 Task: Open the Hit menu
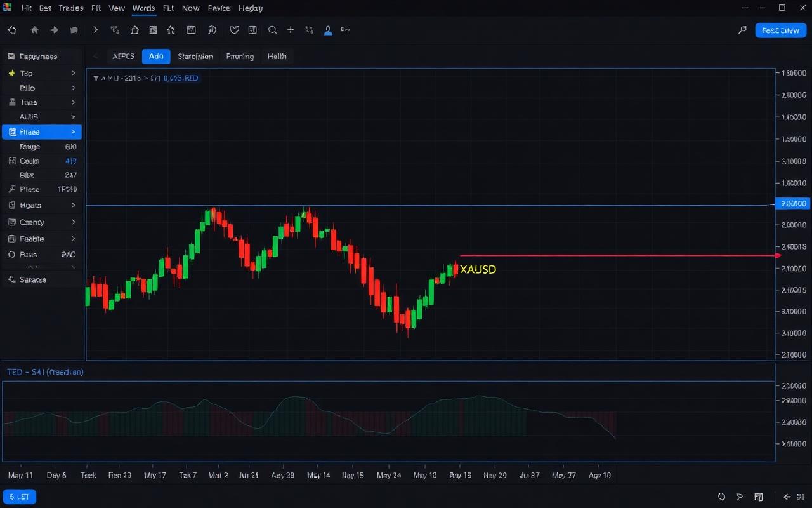pyautogui.click(x=27, y=8)
